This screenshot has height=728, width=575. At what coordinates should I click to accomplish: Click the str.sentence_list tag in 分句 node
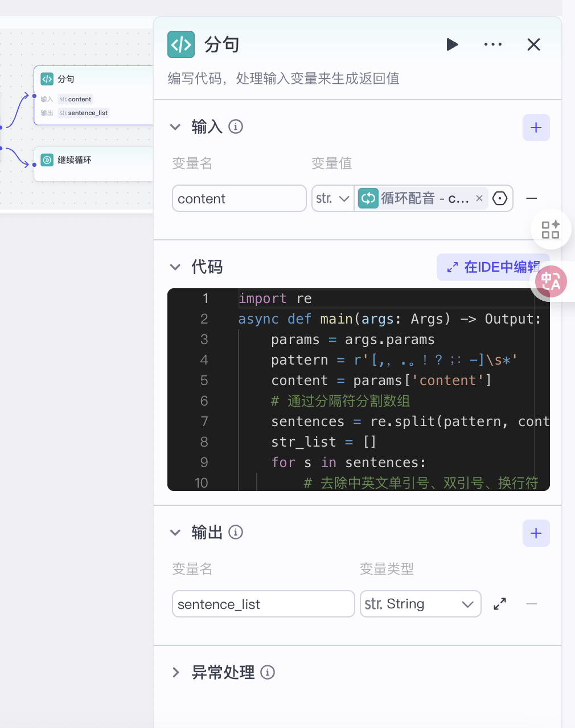point(84,113)
